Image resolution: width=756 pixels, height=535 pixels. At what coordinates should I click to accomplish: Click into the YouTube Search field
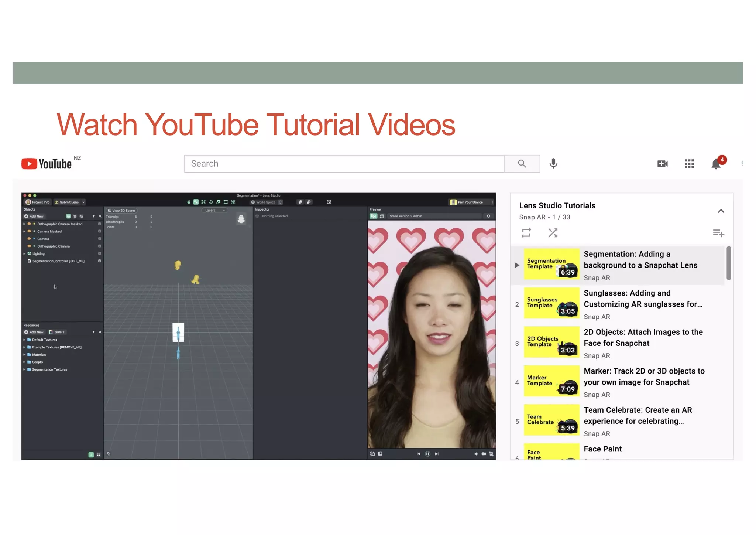click(x=344, y=164)
